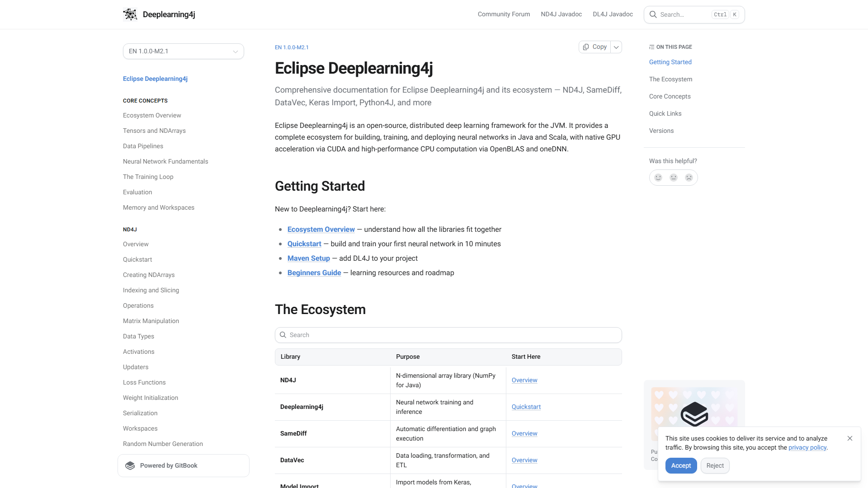Viewport: 868px width, 488px height.
Task: Open The Training Loop in sidebar
Action: [148, 177]
